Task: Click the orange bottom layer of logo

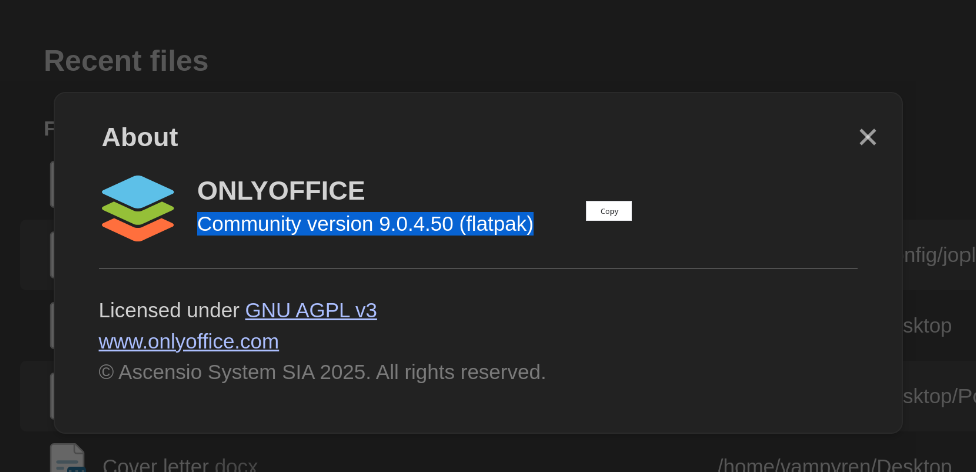Action: [x=138, y=231]
